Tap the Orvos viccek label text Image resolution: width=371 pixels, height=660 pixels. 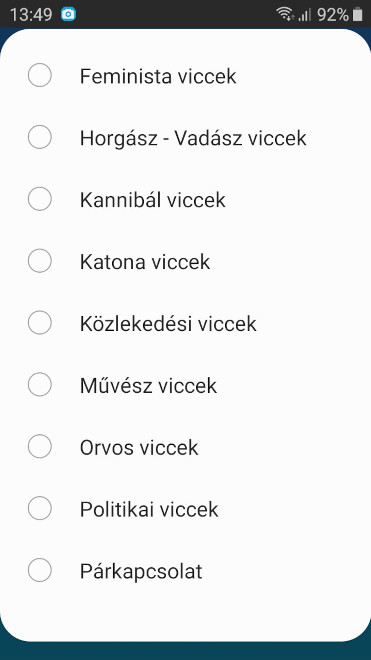coord(139,447)
